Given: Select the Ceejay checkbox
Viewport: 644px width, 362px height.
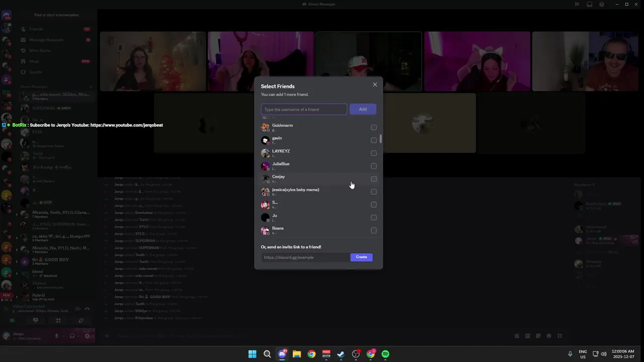Looking at the screenshot, I should pyautogui.click(x=373, y=179).
